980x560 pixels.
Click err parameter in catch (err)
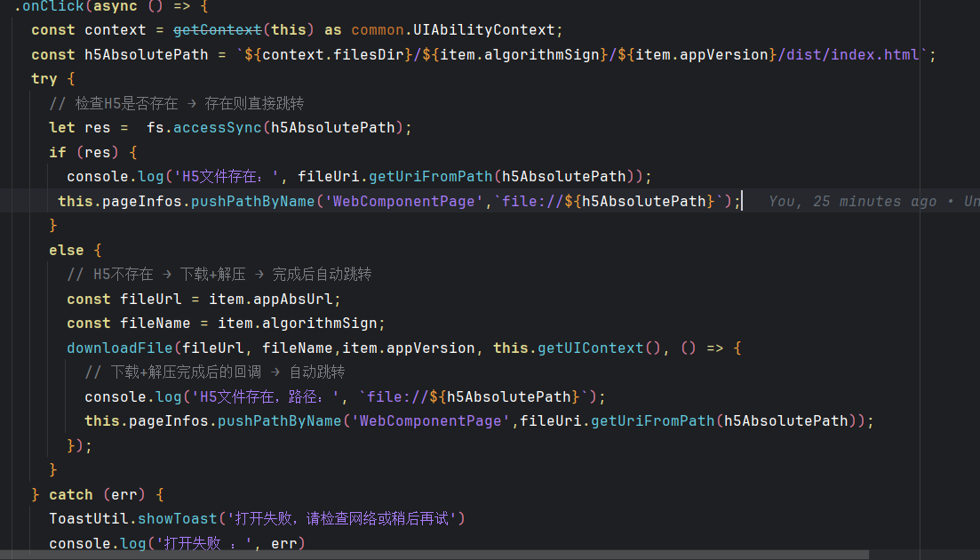124,495
